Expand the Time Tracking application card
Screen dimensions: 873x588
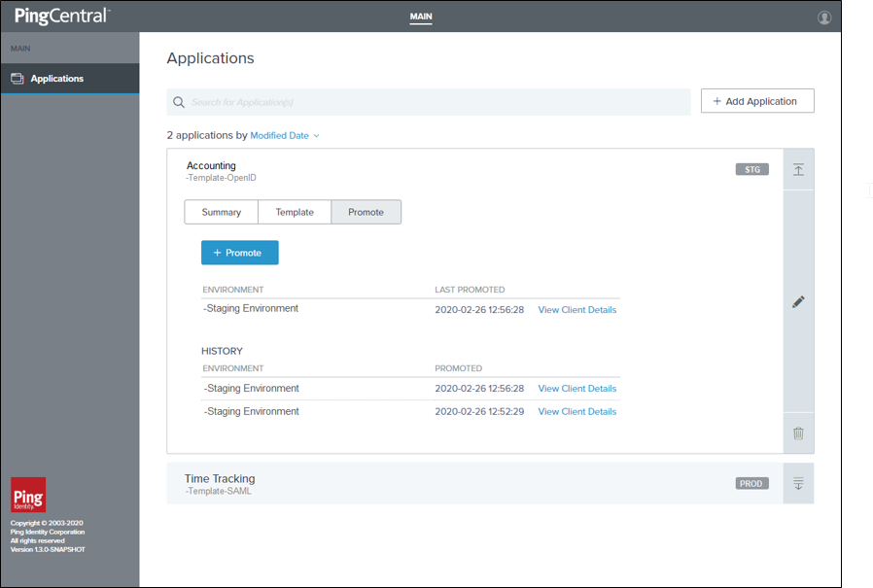tap(797, 482)
